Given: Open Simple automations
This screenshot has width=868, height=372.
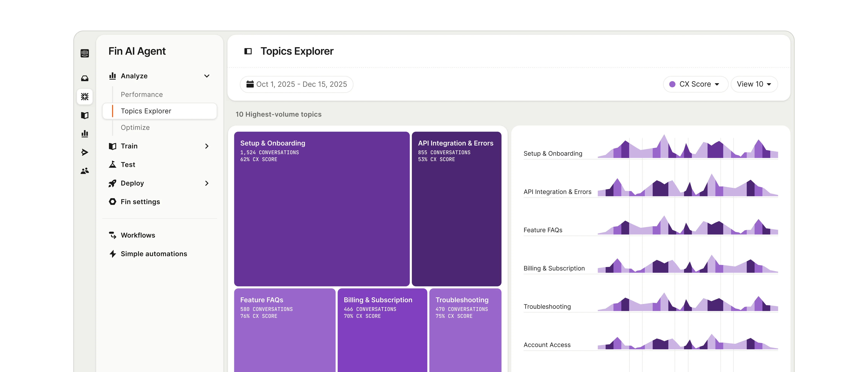Looking at the screenshot, I should click(x=154, y=254).
